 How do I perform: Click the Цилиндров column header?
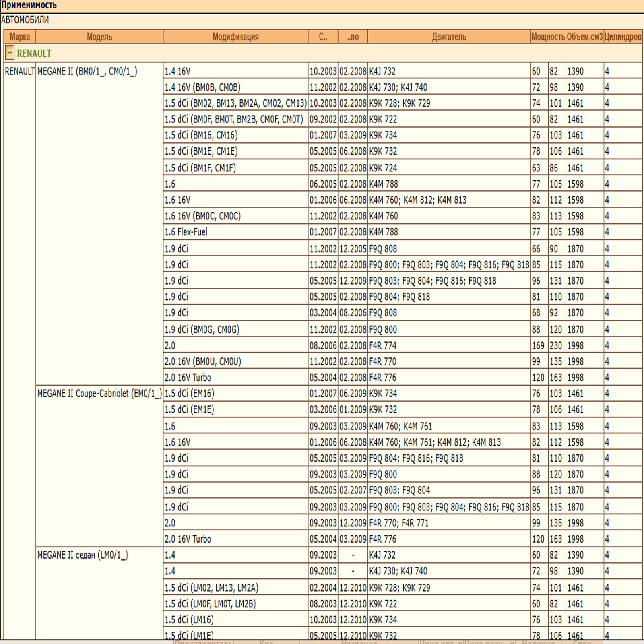623,37
